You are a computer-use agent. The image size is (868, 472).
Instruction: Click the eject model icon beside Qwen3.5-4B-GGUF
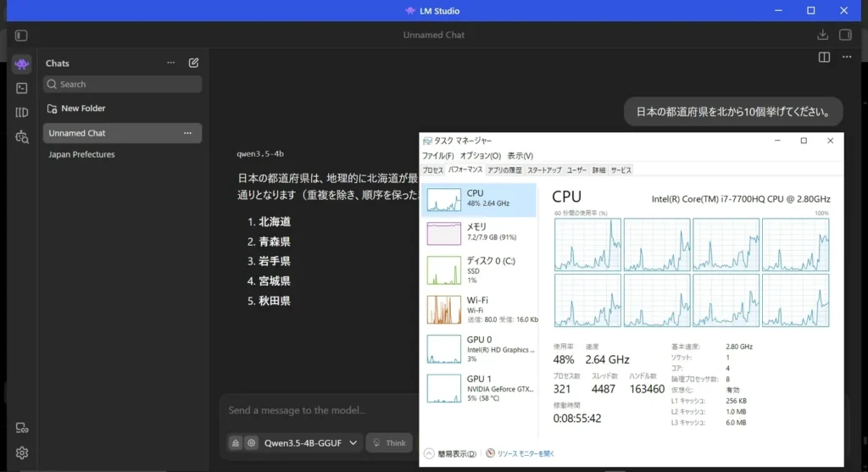pyautogui.click(x=236, y=442)
